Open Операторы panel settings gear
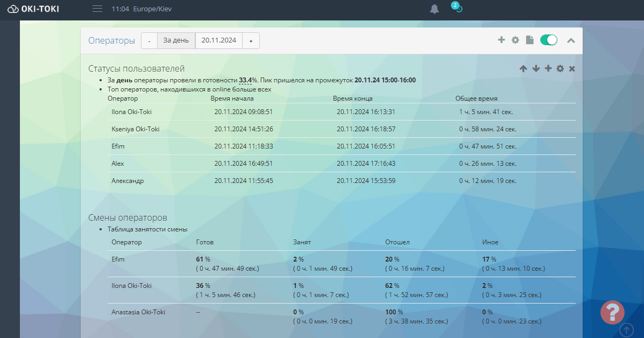644x338 pixels. tap(515, 40)
